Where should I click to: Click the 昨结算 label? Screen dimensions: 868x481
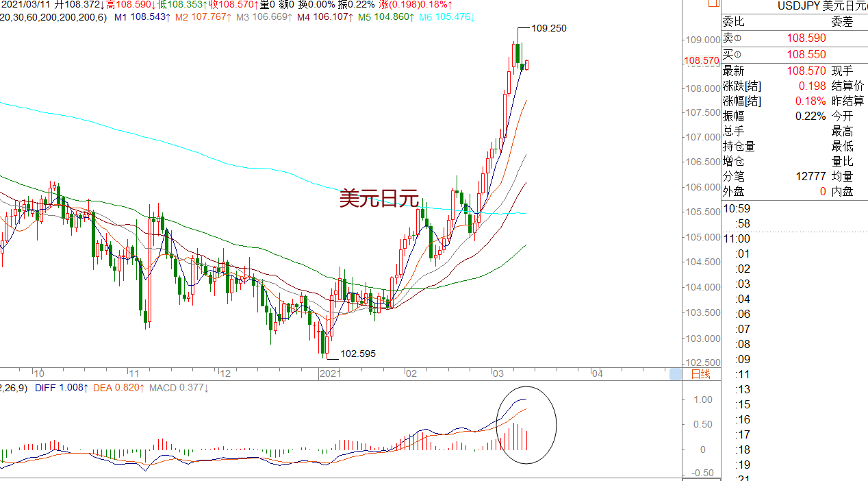(848, 101)
